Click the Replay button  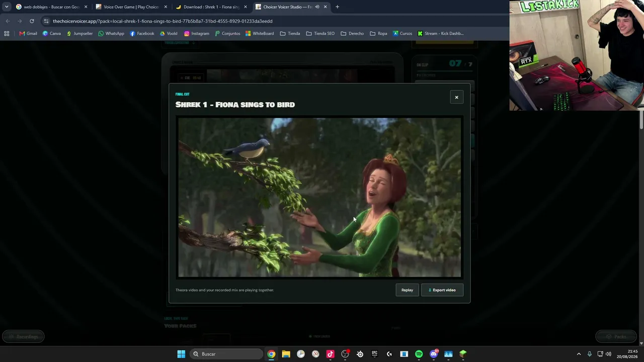(407, 290)
